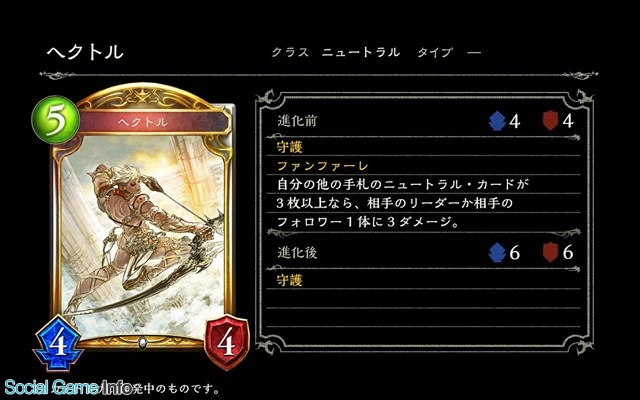Viewport: 640px width, 400px height.
Task: Click the クラス ニュートラル label
Action: pyautogui.click(x=336, y=52)
